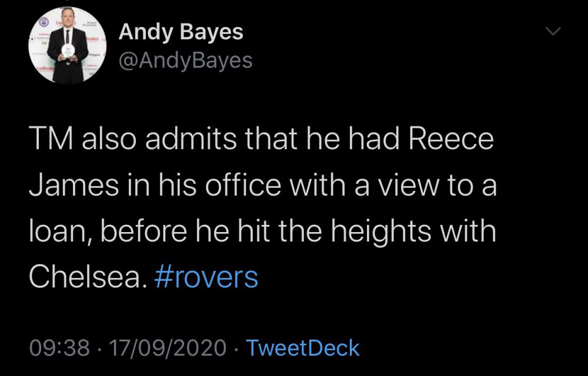The image size is (588, 376).
Task: Click the @AndyBayes handle
Action: [185, 60]
